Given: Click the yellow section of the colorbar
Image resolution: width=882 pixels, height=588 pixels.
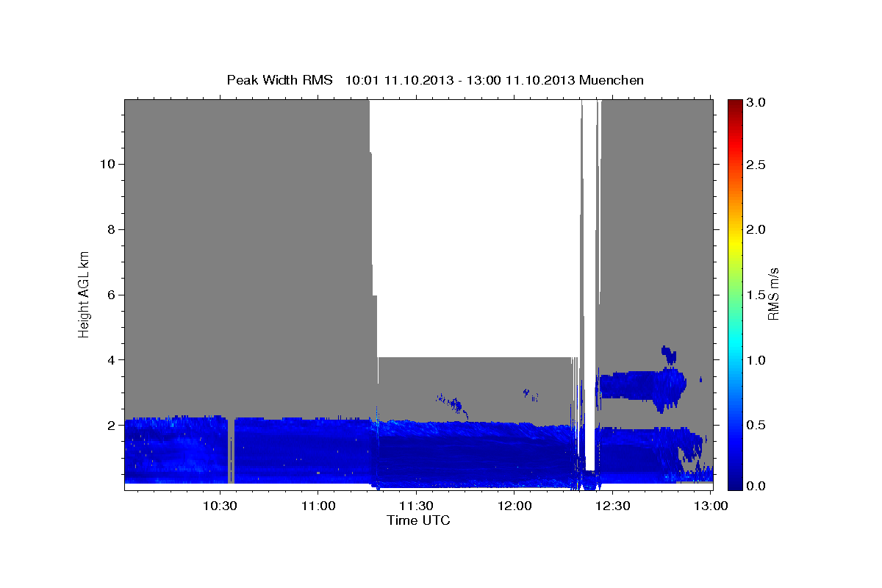Looking at the screenshot, I should pos(735,242).
